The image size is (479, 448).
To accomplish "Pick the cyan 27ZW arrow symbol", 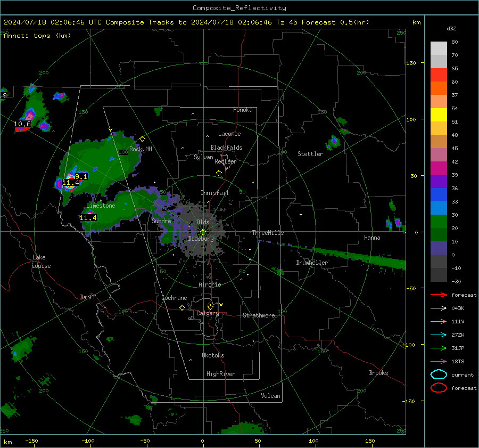I will tap(439, 335).
